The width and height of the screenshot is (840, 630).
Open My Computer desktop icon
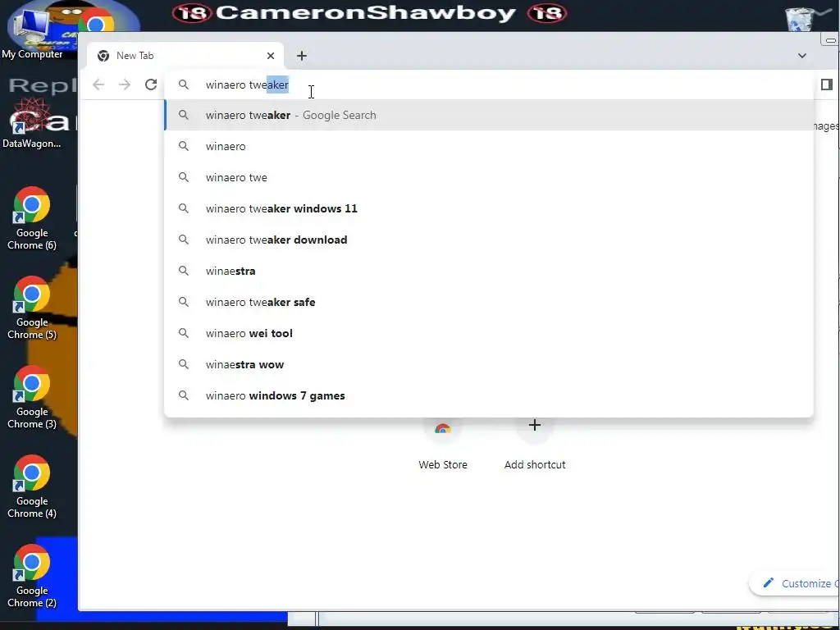(32, 32)
